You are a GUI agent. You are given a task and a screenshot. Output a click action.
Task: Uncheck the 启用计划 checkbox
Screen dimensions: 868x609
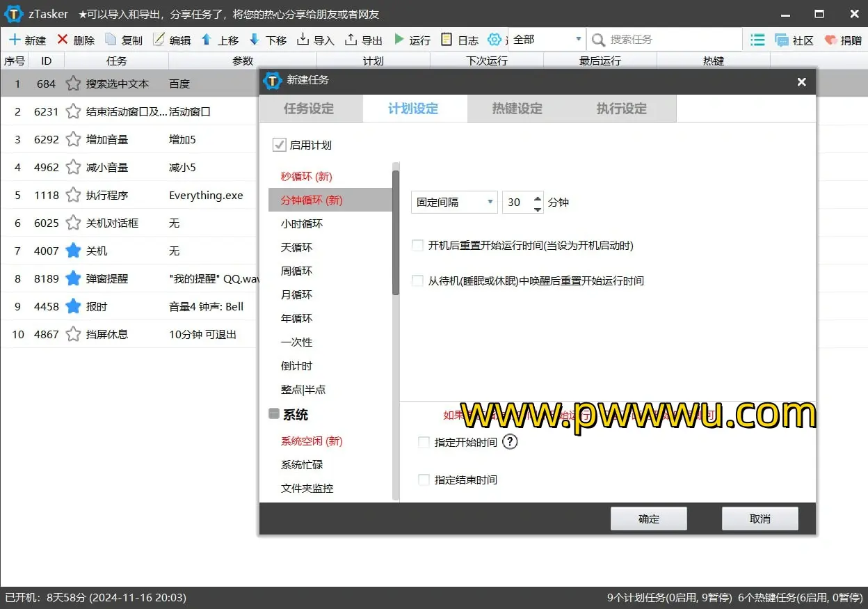[x=280, y=145]
